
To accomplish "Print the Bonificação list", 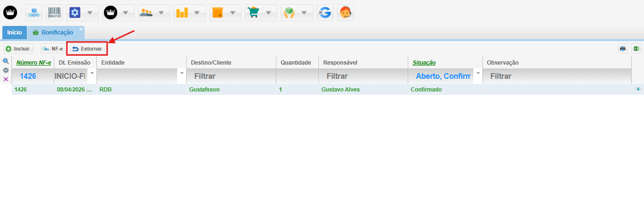I will 623,49.
